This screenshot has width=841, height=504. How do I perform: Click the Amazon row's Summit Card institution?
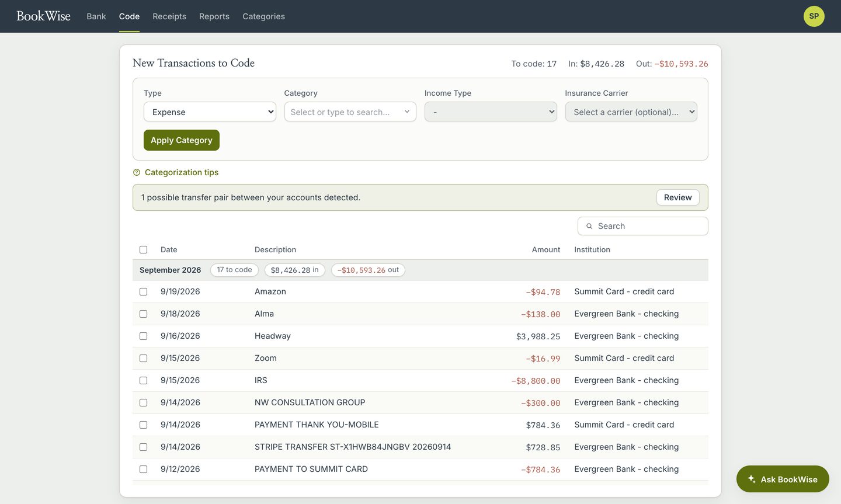tap(624, 291)
